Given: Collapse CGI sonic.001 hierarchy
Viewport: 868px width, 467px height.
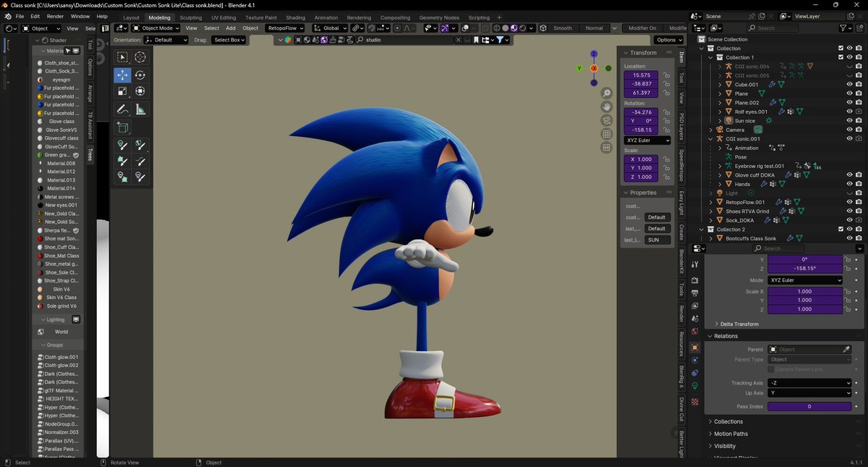Looking at the screenshot, I should pos(711,139).
